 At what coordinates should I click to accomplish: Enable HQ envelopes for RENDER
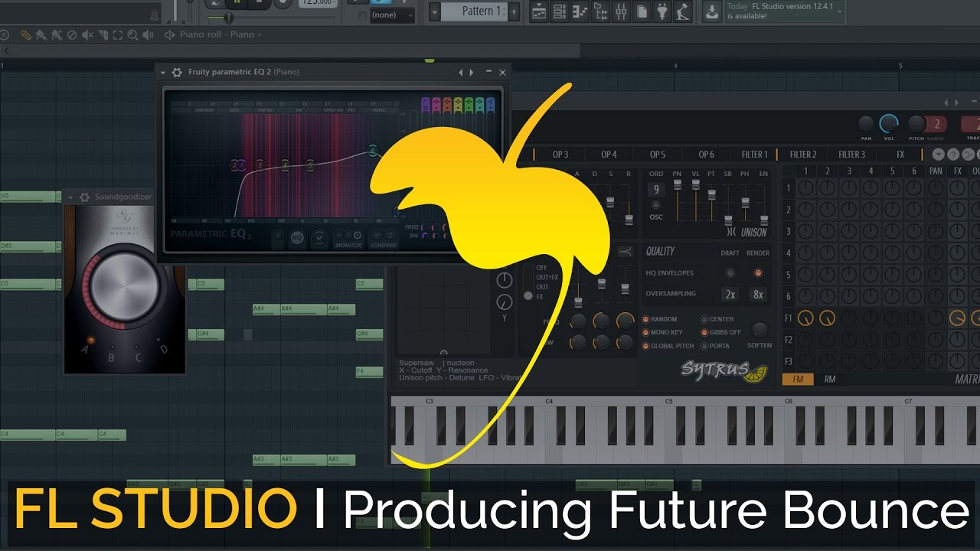(758, 272)
